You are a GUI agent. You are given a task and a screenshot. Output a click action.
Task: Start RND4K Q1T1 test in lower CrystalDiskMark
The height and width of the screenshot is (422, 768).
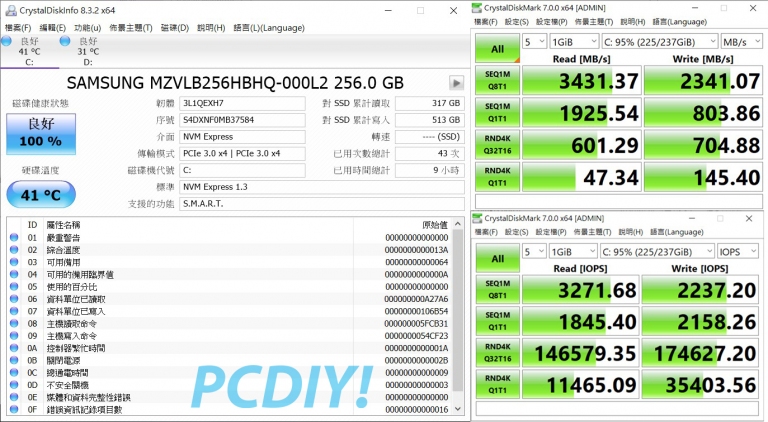(498, 385)
